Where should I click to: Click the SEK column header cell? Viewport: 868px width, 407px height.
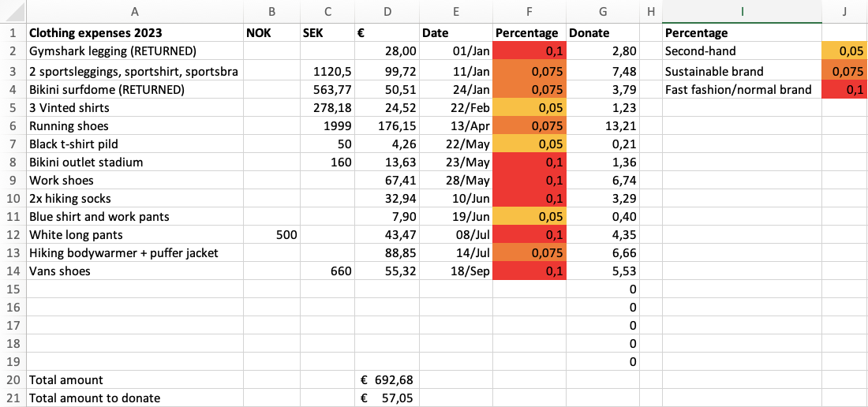pyautogui.click(x=327, y=32)
